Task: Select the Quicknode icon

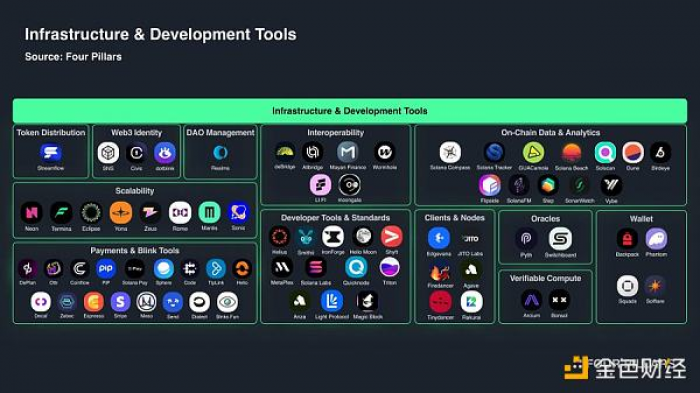Action: [356, 268]
